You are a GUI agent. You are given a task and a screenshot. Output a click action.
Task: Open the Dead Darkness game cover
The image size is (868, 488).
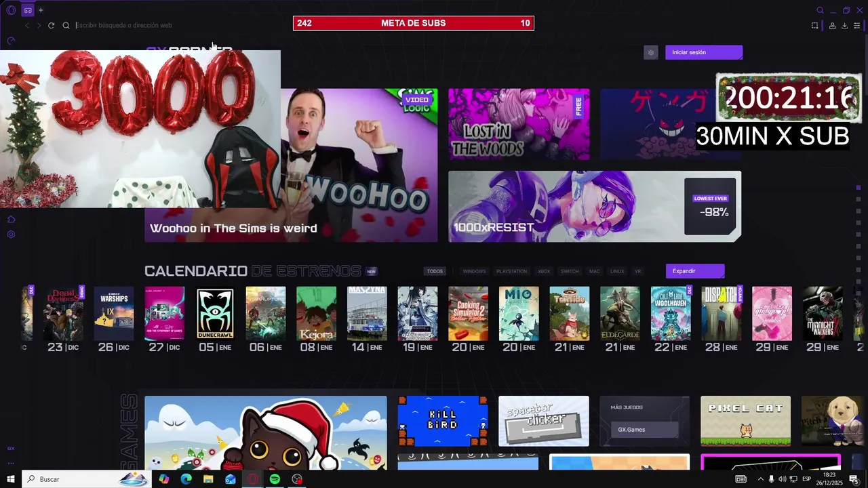coord(64,313)
